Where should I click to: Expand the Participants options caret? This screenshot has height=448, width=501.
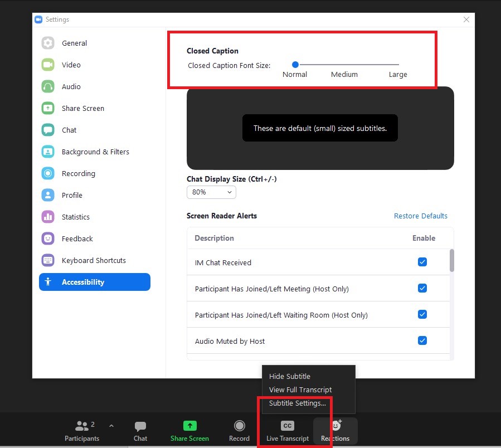tap(111, 426)
